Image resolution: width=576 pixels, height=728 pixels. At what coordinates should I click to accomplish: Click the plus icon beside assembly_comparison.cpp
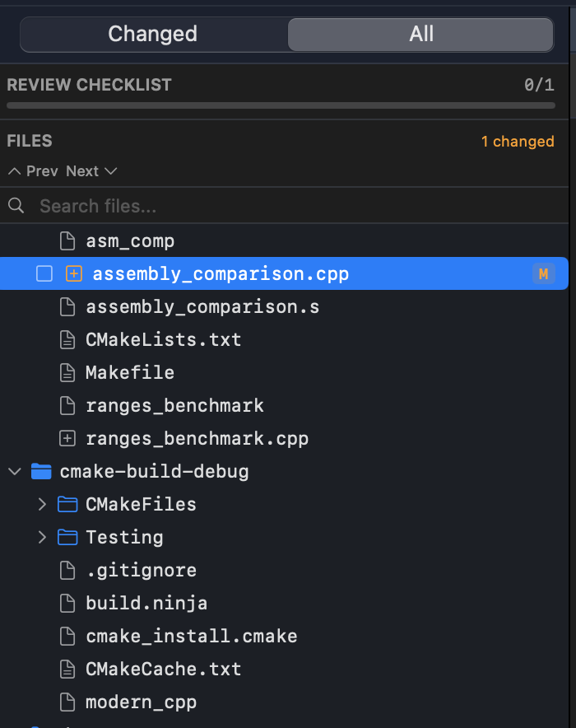click(72, 273)
